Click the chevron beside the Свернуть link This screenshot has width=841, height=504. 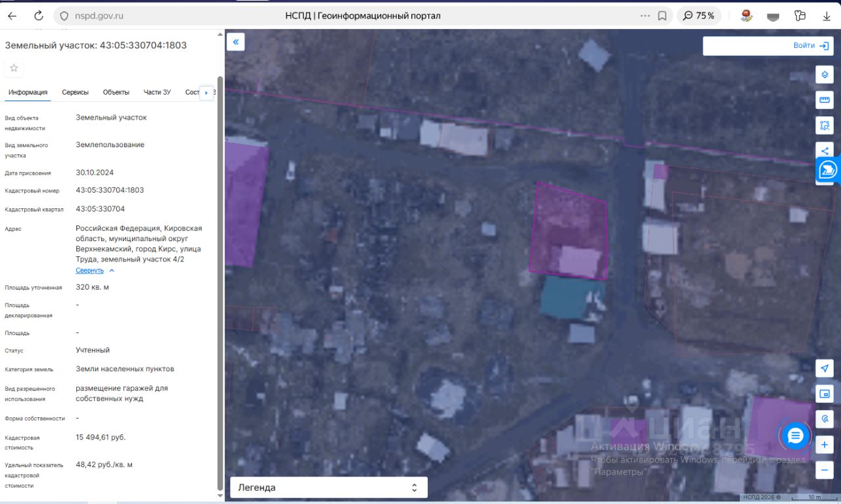tap(112, 270)
